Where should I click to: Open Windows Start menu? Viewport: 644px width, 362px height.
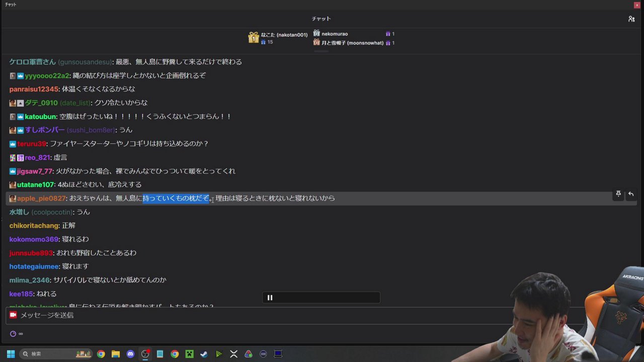(x=11, y=354)
